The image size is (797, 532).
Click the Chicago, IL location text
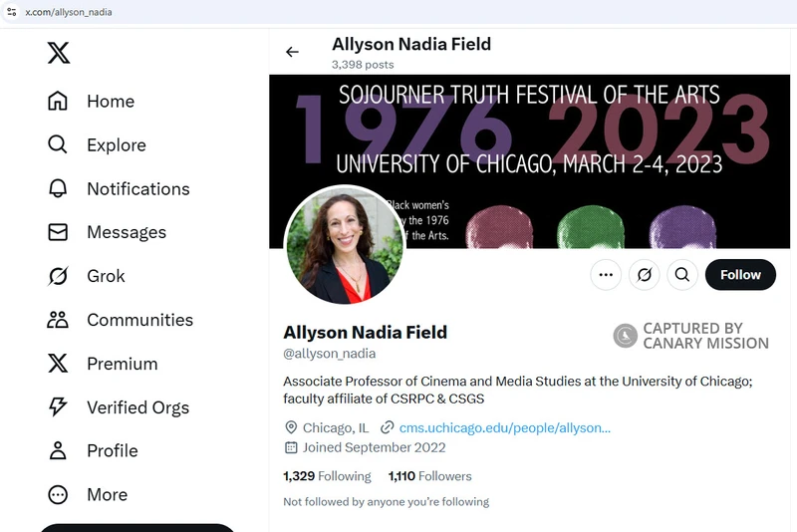336,427
